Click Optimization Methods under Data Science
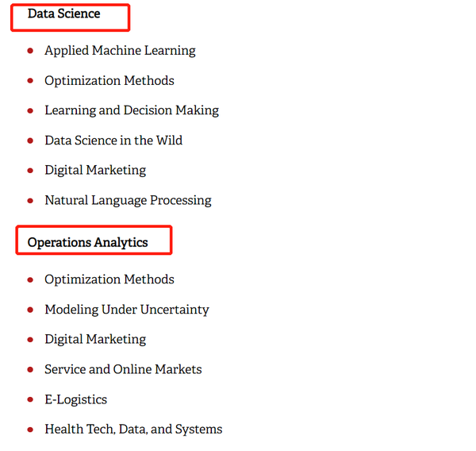 coord(109,80)
